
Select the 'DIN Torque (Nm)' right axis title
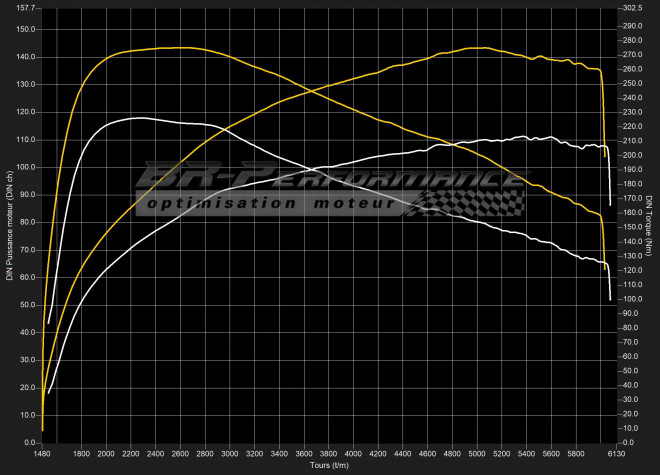tap(650, 225)
